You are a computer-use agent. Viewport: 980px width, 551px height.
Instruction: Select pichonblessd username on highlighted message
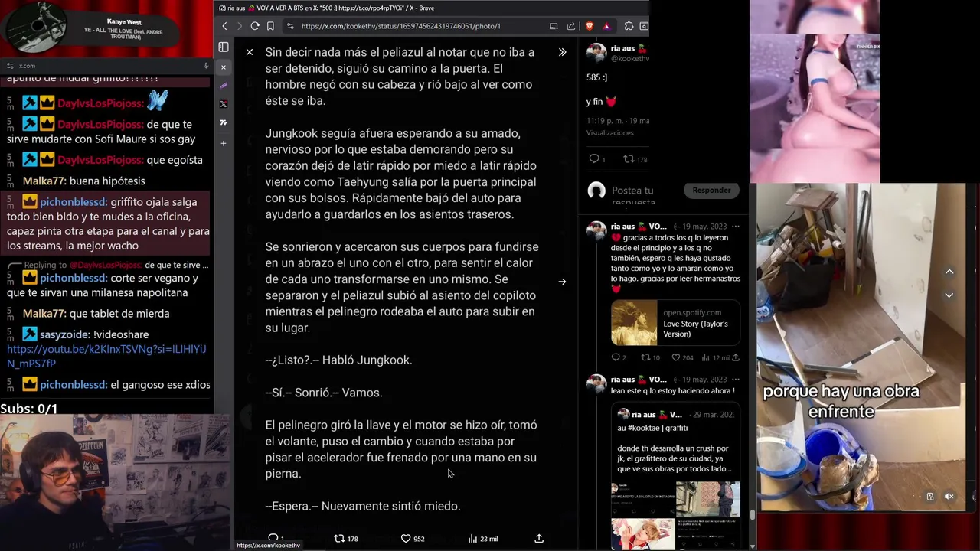tap(73, 202)
